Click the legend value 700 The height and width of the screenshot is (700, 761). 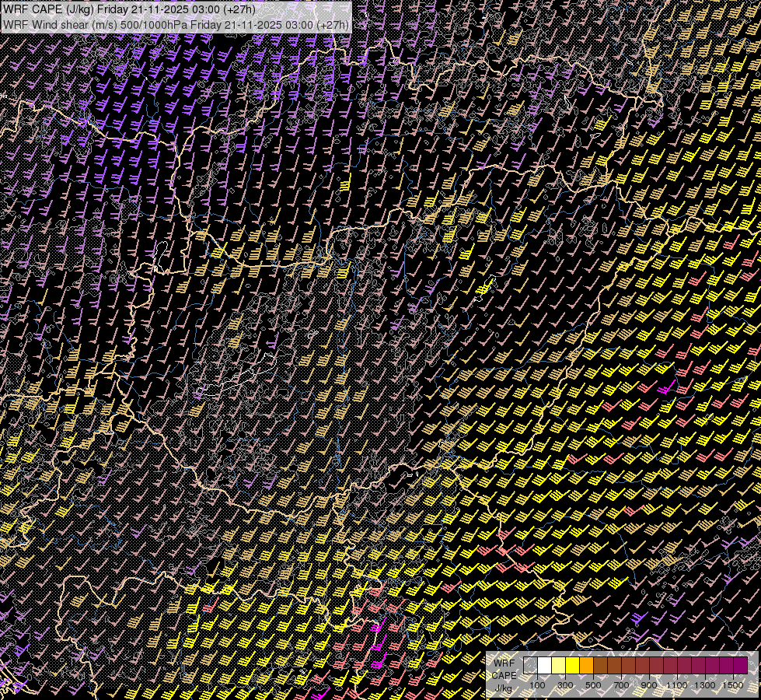[x=621, y=685]
